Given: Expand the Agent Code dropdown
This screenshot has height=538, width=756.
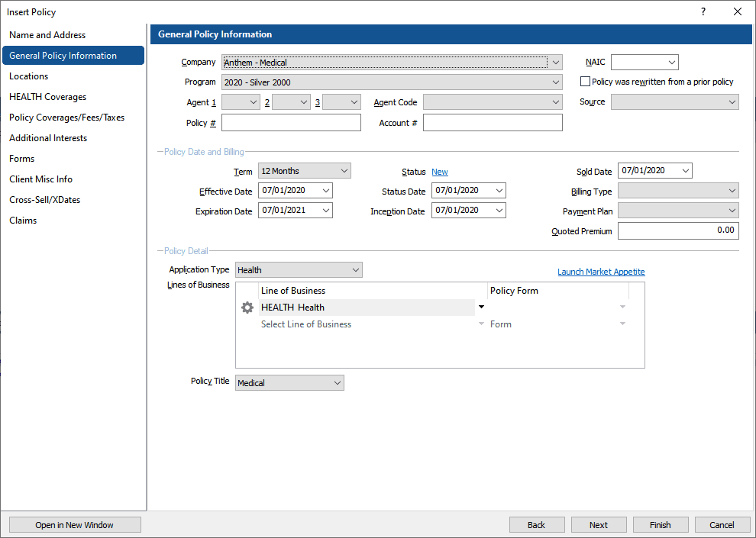Looking at the screenshot, I should click(556, 102).
